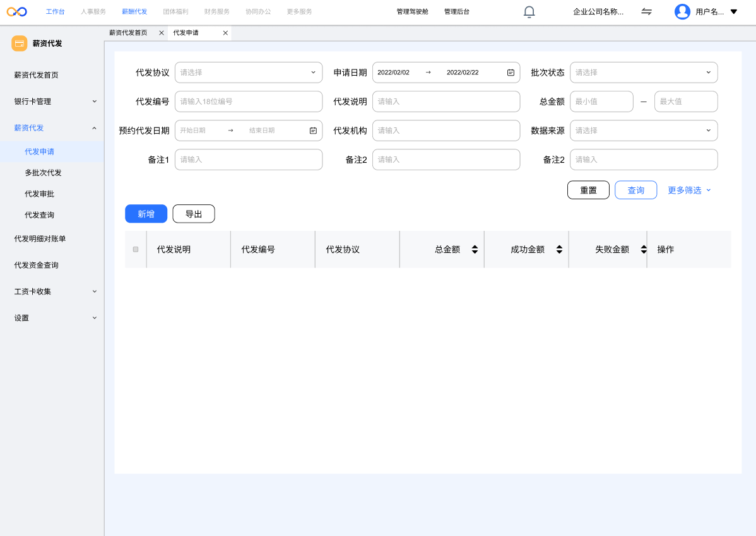Click the 导出 button
756x536 pixels.
pyautogui.click(x=193, y=214)
